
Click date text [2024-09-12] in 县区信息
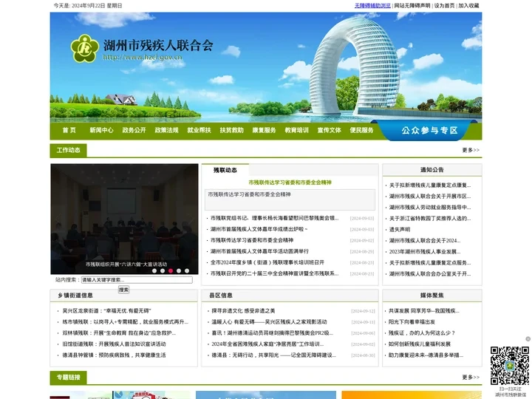(x=363, y=311)
